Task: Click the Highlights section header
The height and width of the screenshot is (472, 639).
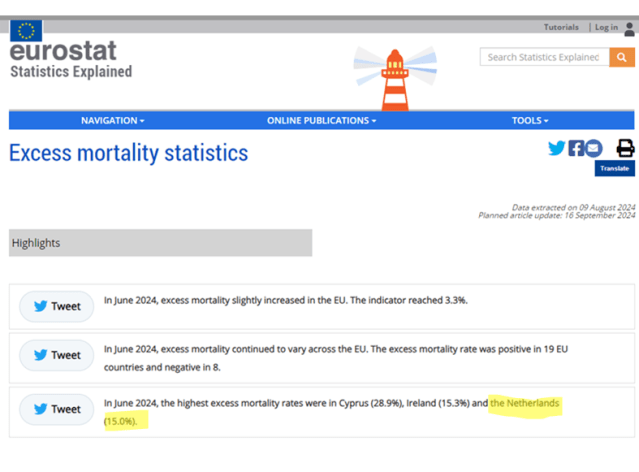Action: (160, 243)
